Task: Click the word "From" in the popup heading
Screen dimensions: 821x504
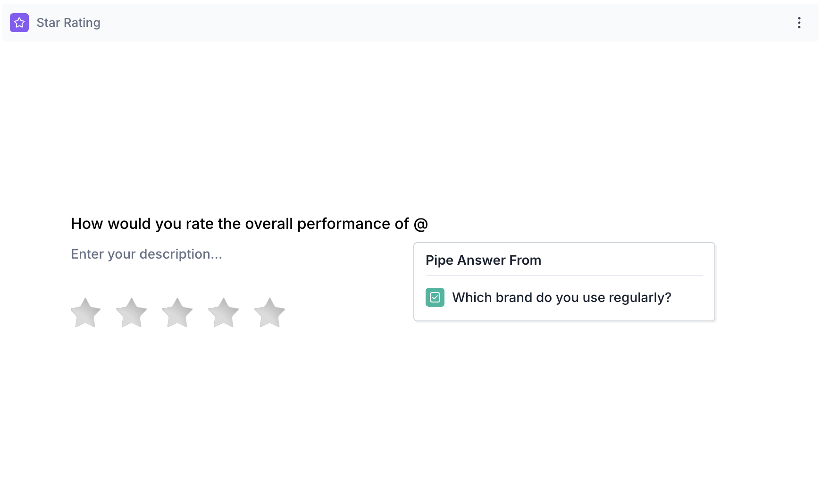Action: [525, 260]
